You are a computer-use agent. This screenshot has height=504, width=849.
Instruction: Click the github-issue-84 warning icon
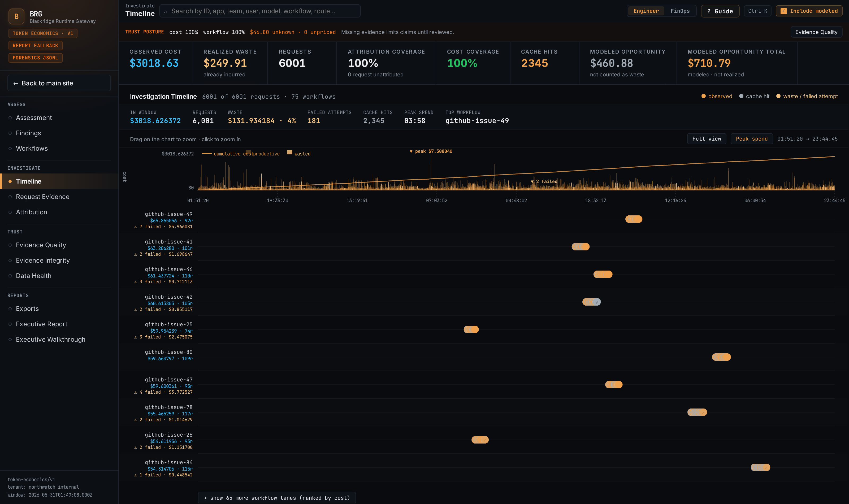(136, 475)
